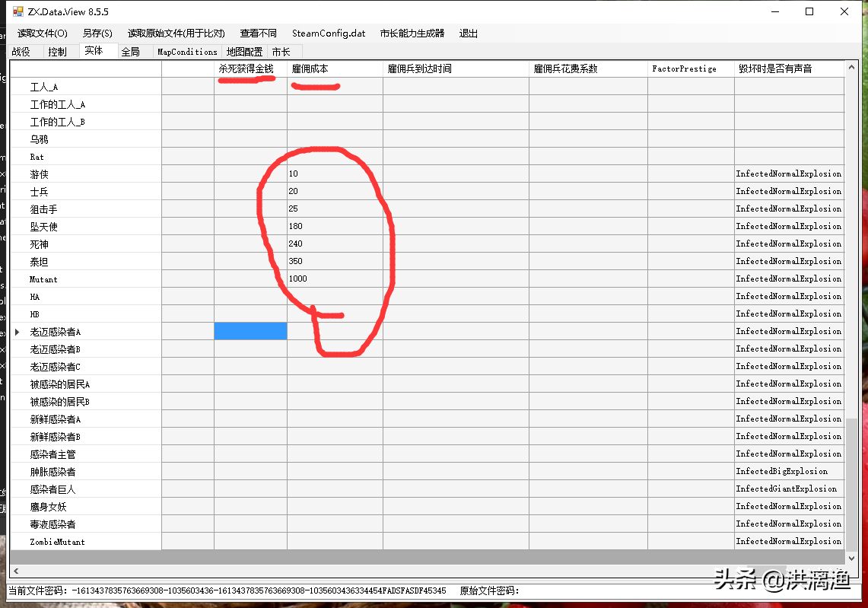Viewport: 868px width, 608px height.
Task: Select the 泰坦 row header
Action: 85,262
